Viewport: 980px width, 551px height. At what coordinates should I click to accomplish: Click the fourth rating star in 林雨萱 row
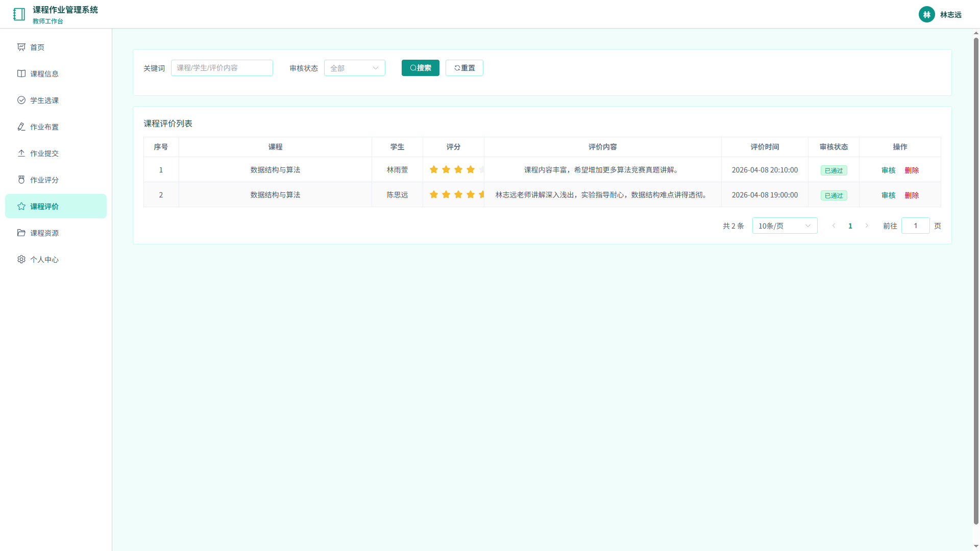click(471, 169)
